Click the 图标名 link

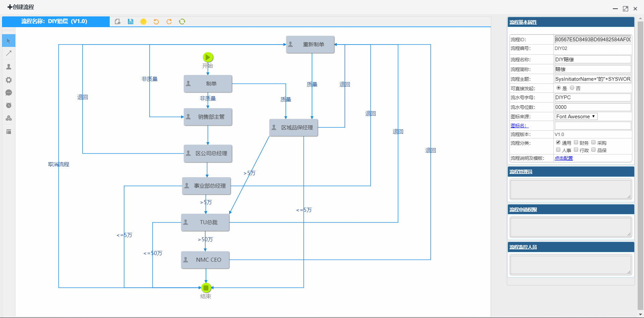pyautogui.click(x=519, y=126)
